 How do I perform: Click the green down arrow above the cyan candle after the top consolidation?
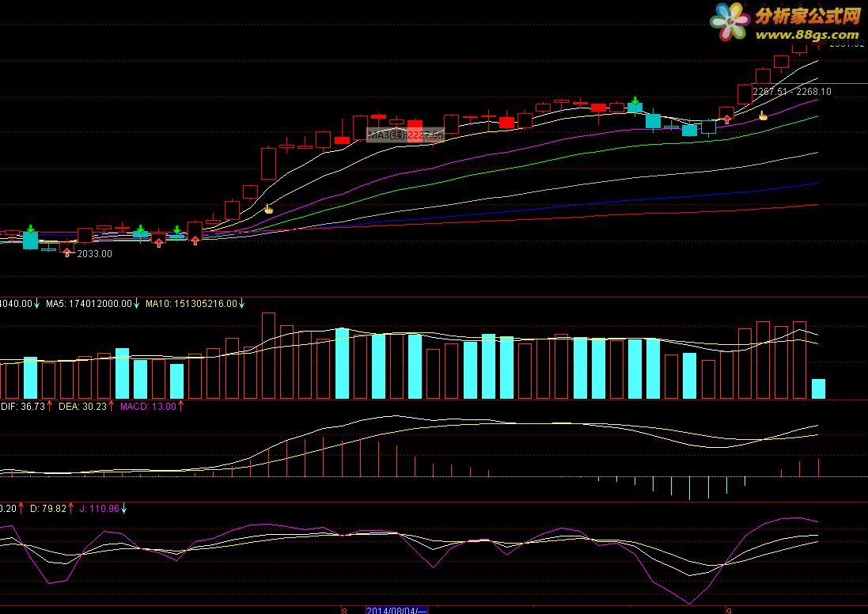point(635,100)
